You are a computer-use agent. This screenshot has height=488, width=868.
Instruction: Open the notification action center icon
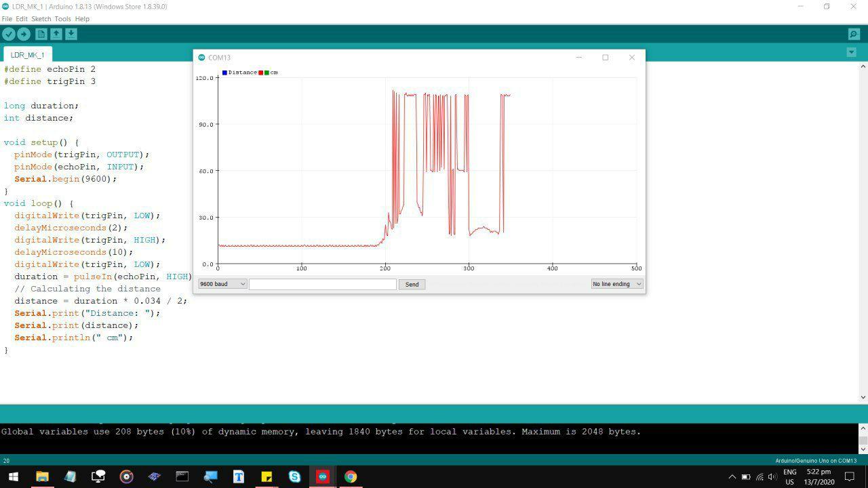(850, 477)
